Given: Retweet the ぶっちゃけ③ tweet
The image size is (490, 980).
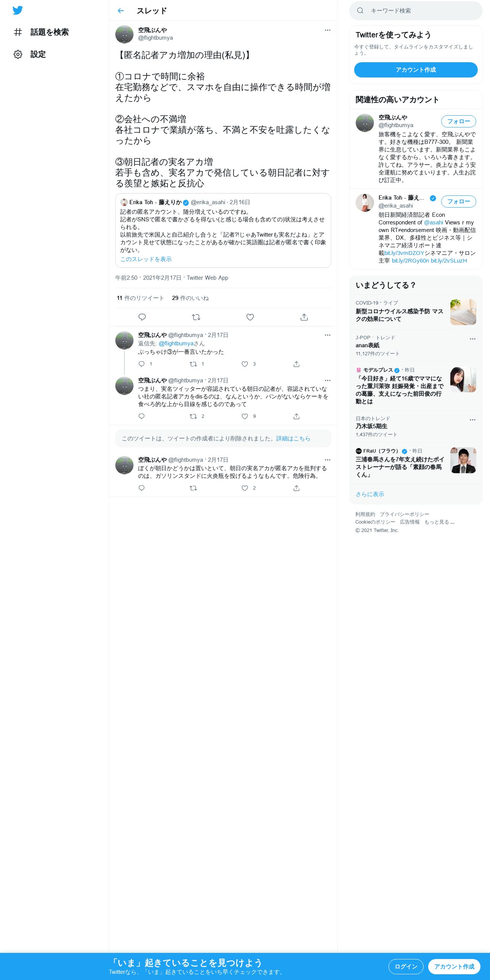Looking at the screenshot, I should tap(193, 364).
